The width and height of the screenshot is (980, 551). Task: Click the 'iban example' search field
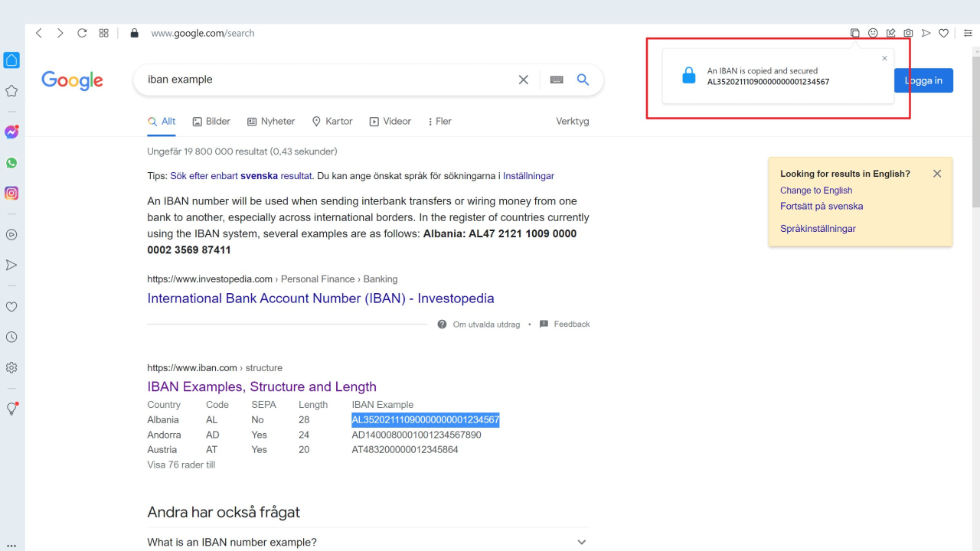[325, 80]
